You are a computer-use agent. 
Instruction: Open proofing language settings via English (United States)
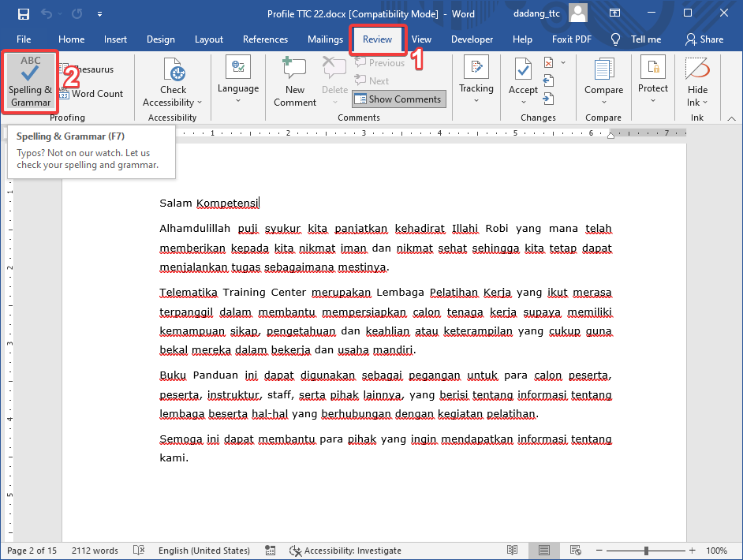coord(203,550)
